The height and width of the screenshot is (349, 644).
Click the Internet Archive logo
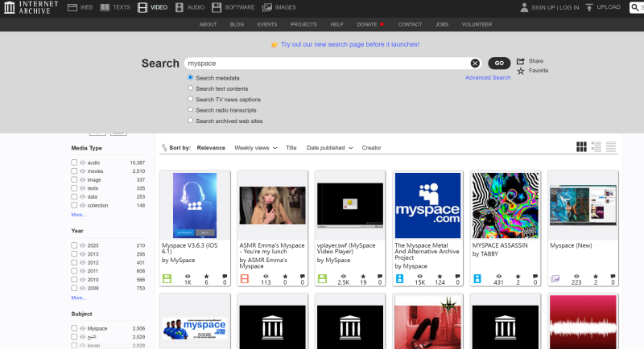[x=29, y=7]
